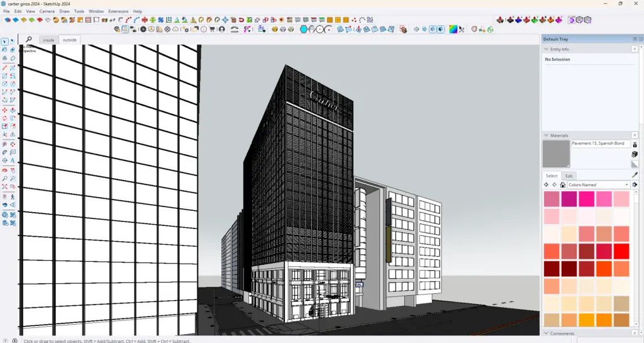
Task: Switch to the materials Edit tab
Action: [x=569, y=176]
